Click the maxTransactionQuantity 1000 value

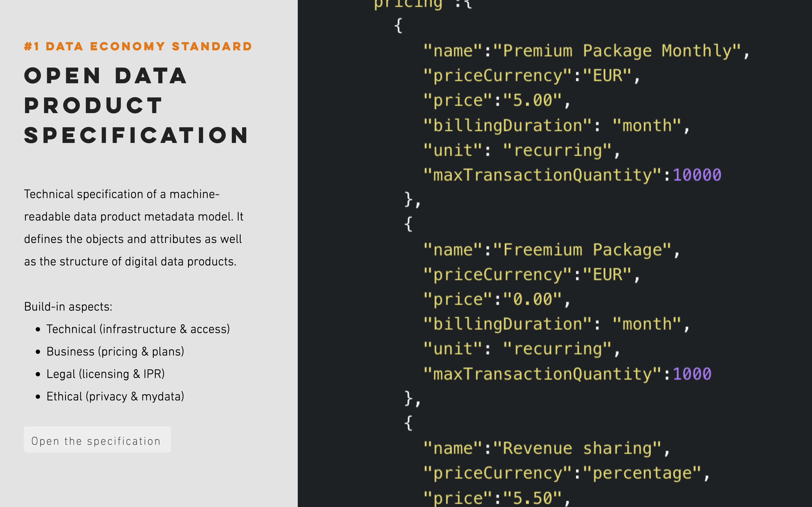tap(692, 374)
